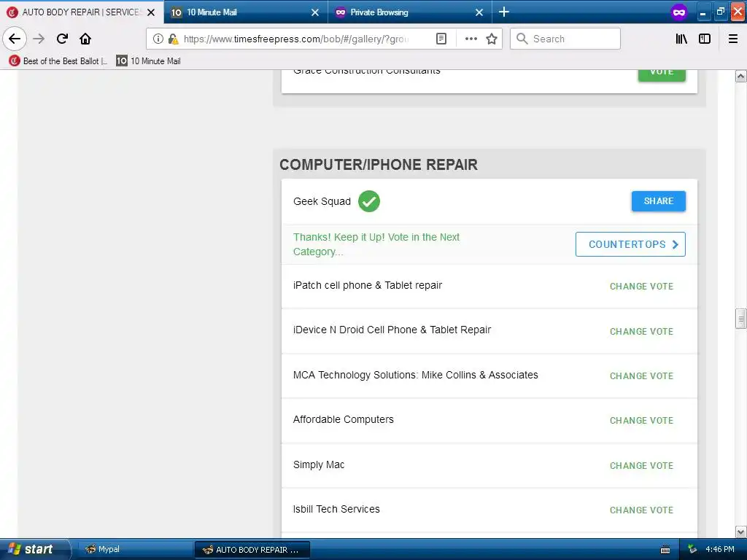
Task: Open the hamburger application menu
Action: [x=733, y=39]
